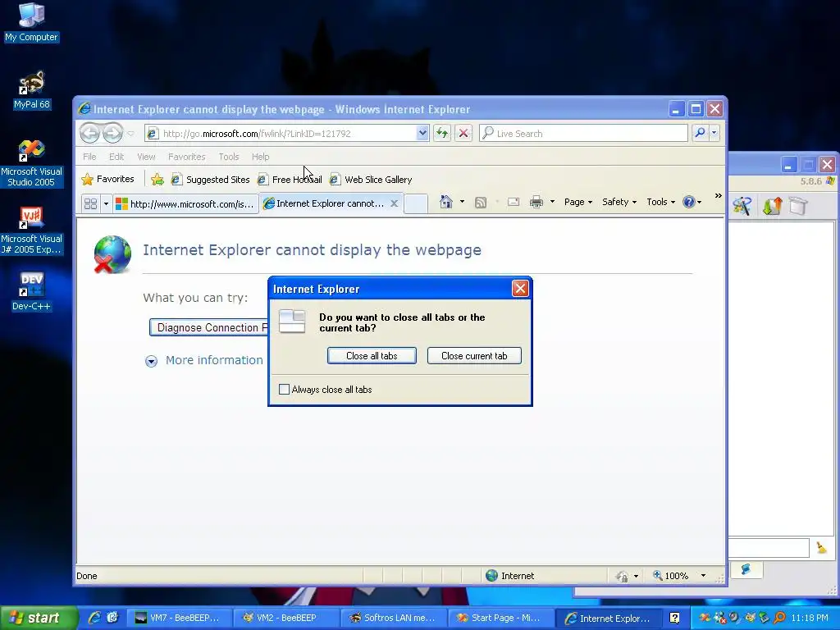840x630 pixels.
Task: Switch to Softros LAN messenger taskbar button
Action: tap(395, 618)
